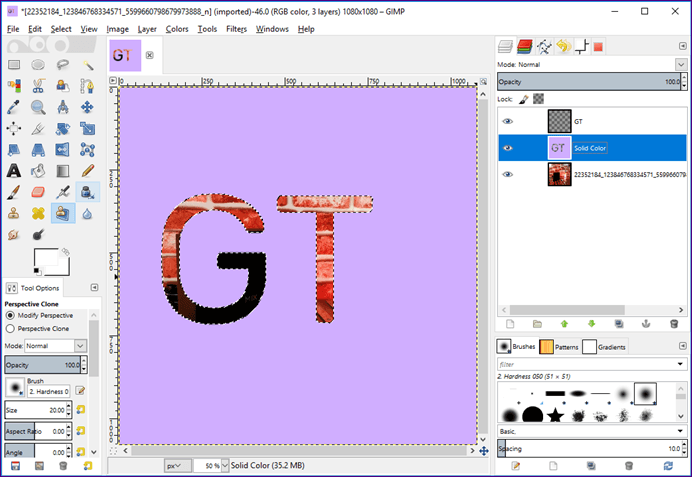Screen dimensions: 692x477
Task: Toggle the lock pixels brush icon
Action: (x=524, y=99)
